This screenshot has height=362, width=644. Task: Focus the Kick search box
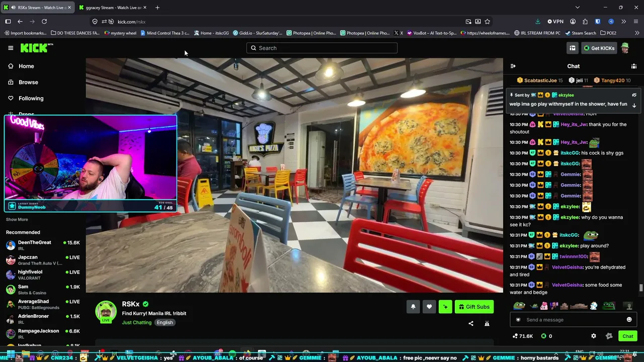pyautogui.click(x=322, y=48)
